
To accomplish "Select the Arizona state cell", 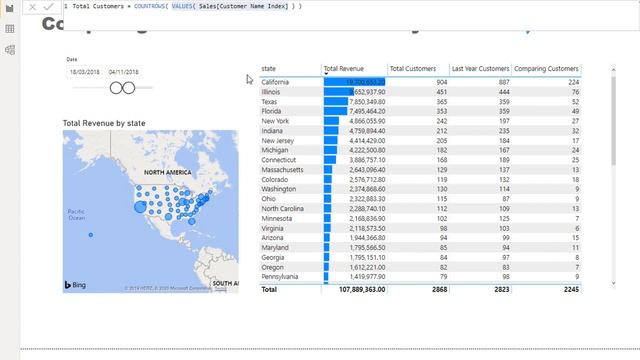I will 272,238.
